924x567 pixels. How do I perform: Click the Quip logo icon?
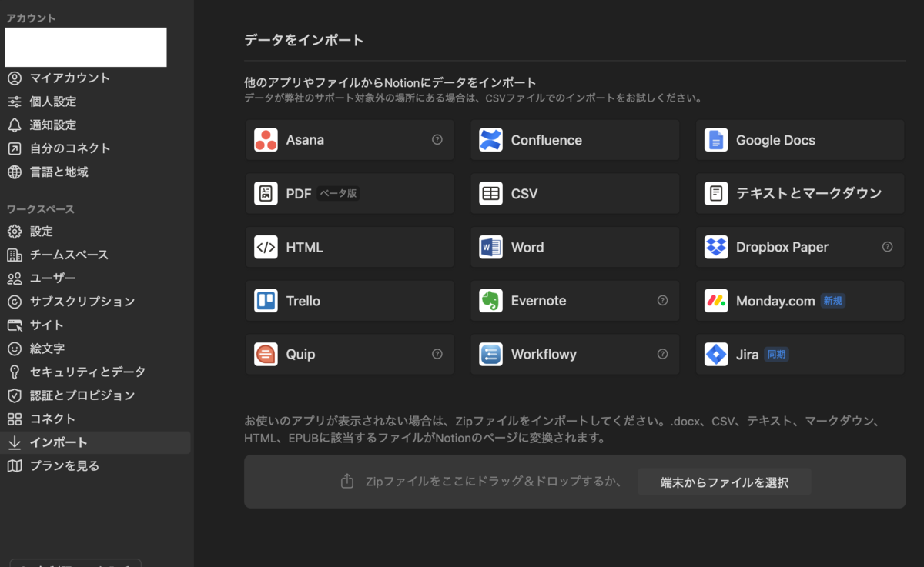click(x=266, y=354)
